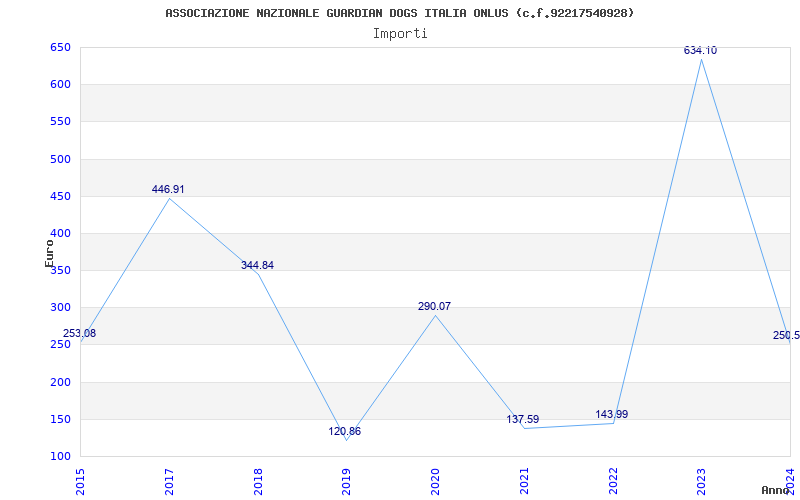The width and height of the screenshot is (800, 500).
Task: Click year 2023 on the x-axis
Action: point(702,482)
